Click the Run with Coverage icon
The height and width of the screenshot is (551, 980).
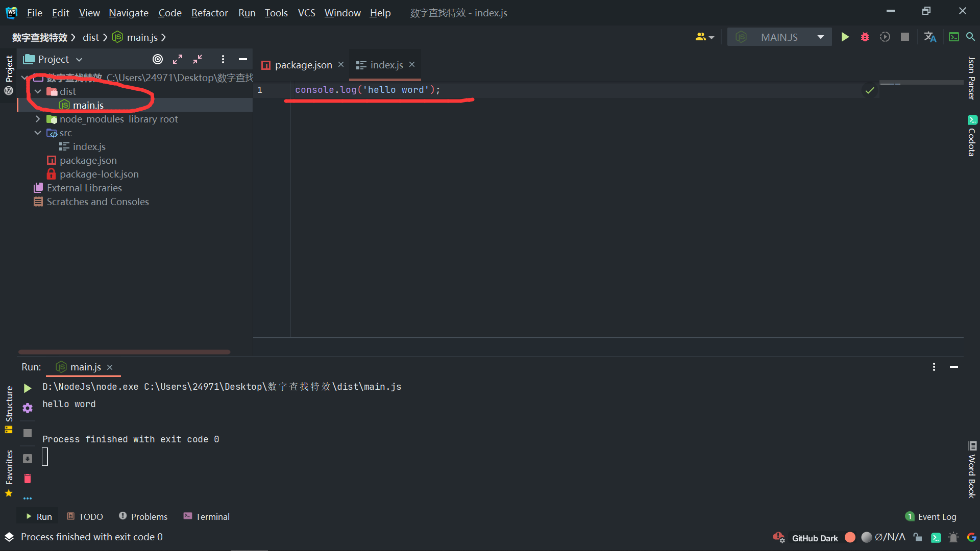885,37
